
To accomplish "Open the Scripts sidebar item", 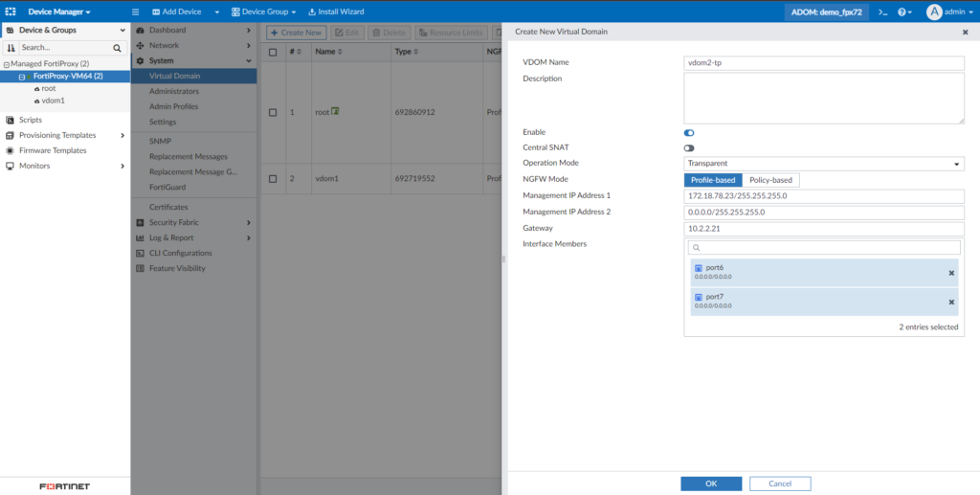I will tap(30, 120).
